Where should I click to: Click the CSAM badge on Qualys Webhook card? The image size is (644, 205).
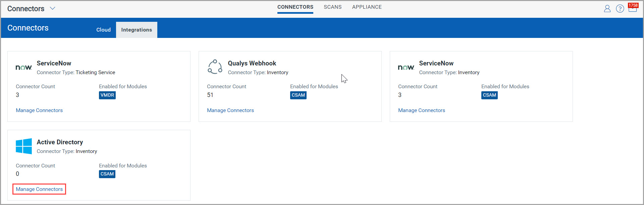[x=298, y=95]
